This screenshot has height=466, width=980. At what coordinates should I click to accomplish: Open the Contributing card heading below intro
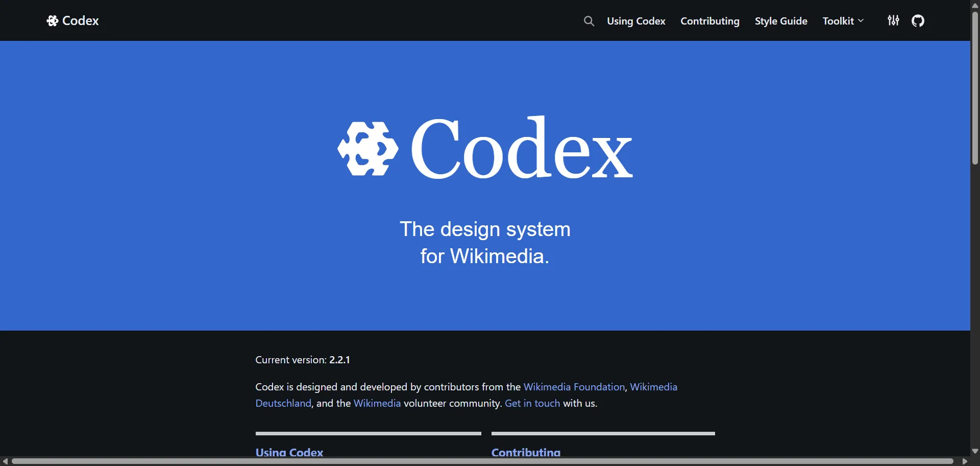[x=525, y=452]
